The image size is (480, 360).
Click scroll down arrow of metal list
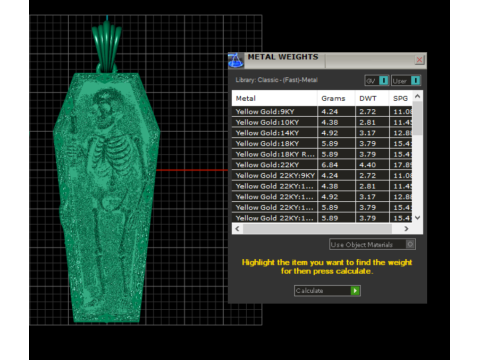pos(417,218)
